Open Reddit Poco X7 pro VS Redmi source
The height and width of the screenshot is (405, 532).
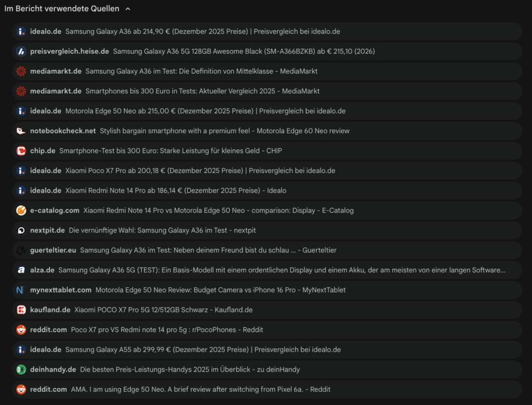tap(167, 330)
